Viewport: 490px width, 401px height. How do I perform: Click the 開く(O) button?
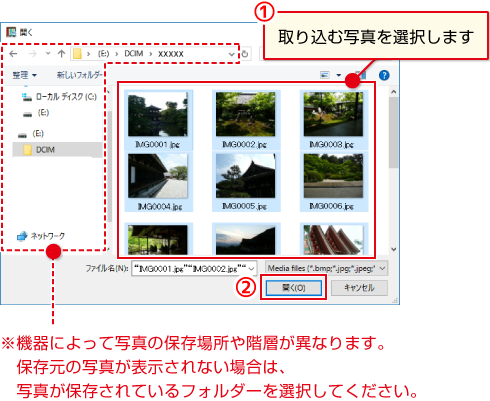[294, 288]
